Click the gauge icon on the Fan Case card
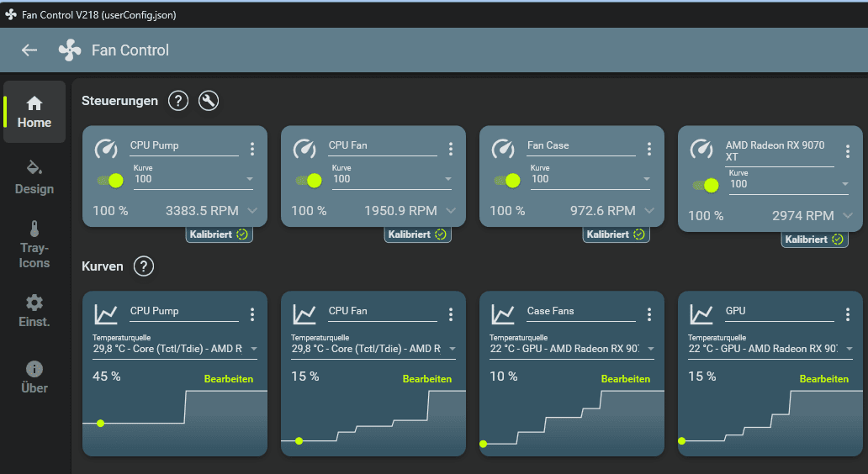The image size is (868, 474). point(503,148)
